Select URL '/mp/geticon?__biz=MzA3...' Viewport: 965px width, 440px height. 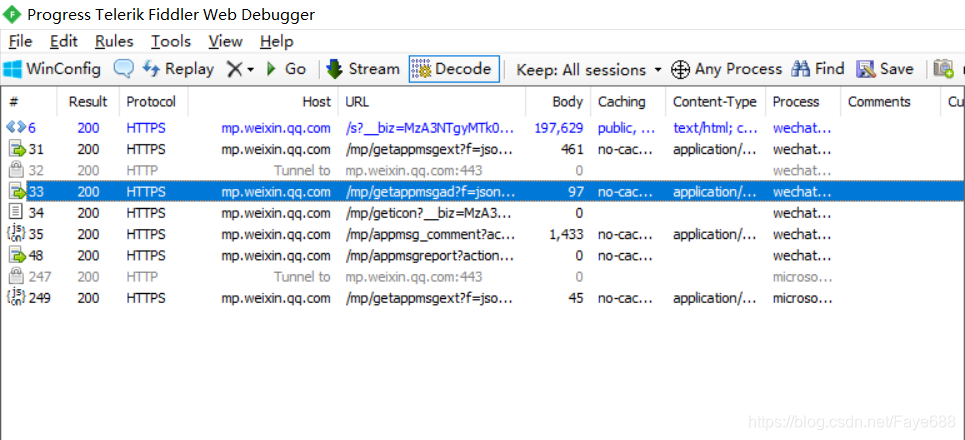429,214
